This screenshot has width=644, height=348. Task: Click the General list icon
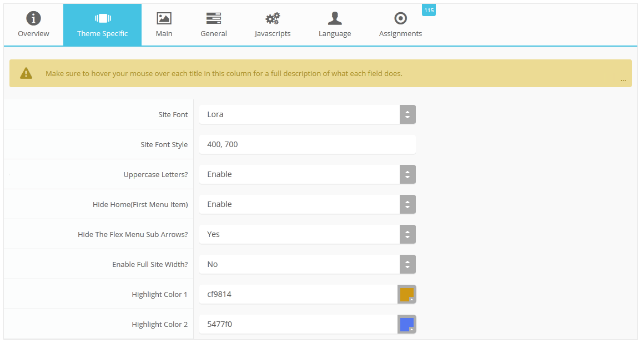(x=214, y=18)
